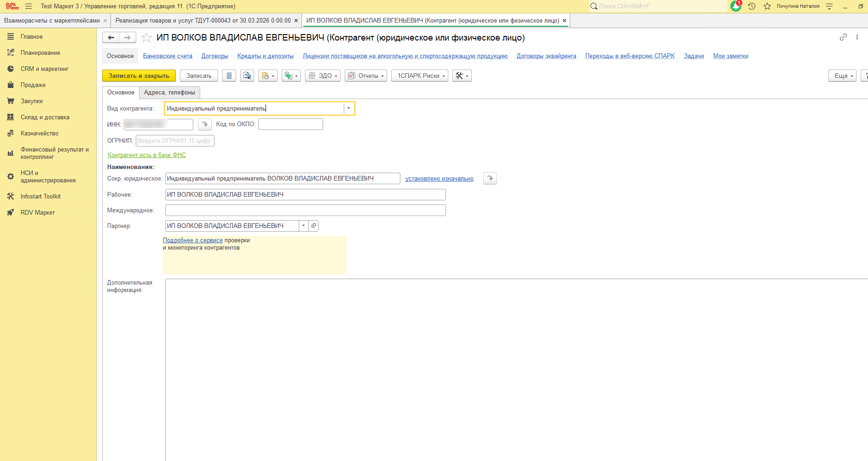The width and height of the screenshot is (868, 461).
Task: Open the notifications bell
Action: pos(736,6)
